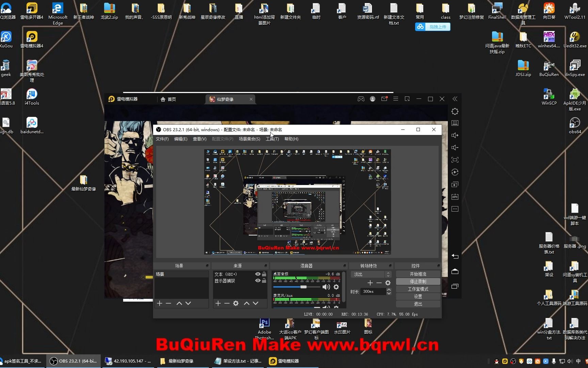
Task: Open emulator settings gear in sidebar
Action: (x=455, y=111)
